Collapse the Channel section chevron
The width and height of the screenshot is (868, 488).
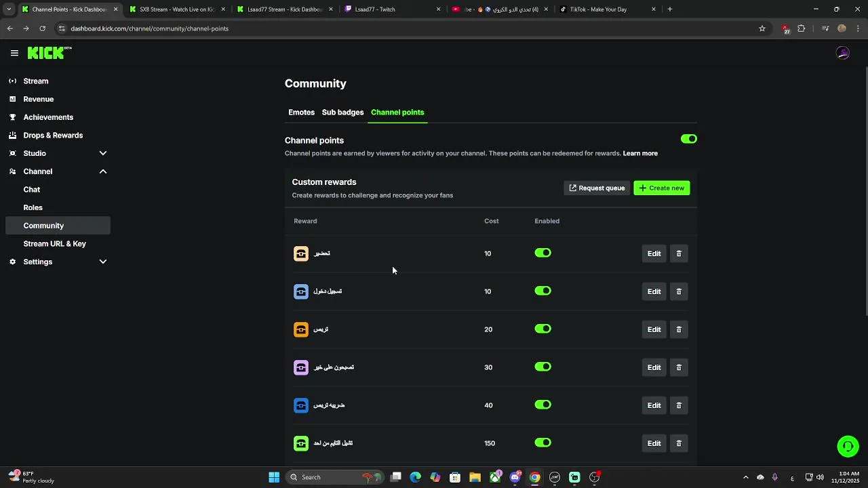point(103,171)
